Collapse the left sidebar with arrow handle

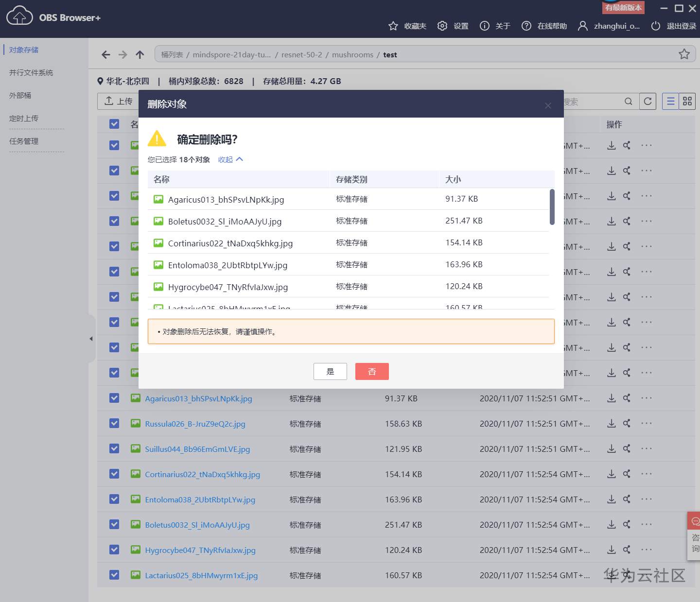click(91, 339)
